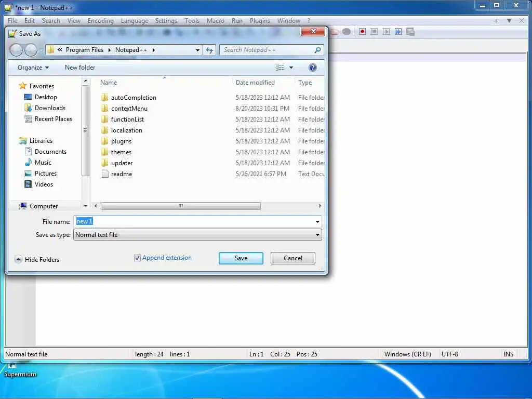
Task: Click the Stop Recording macro icon
Action: (374, 32)
